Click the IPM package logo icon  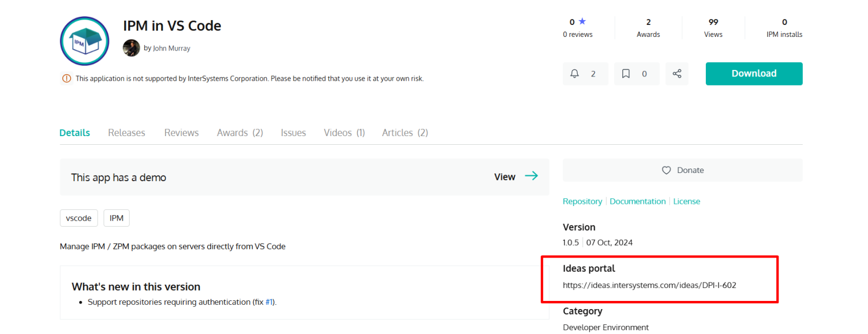(85, 41)
